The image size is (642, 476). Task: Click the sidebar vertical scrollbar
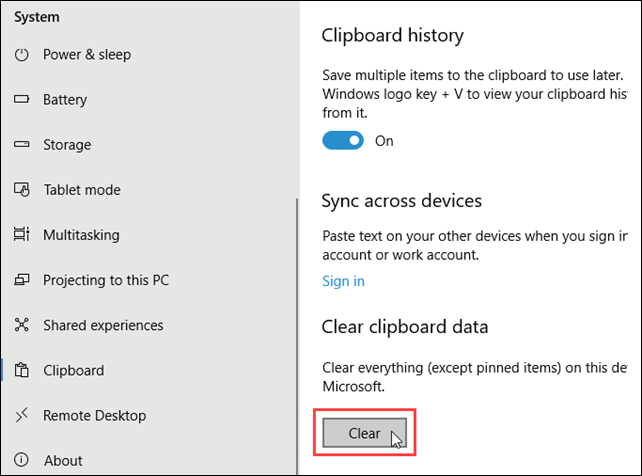(x=297, y=336)
